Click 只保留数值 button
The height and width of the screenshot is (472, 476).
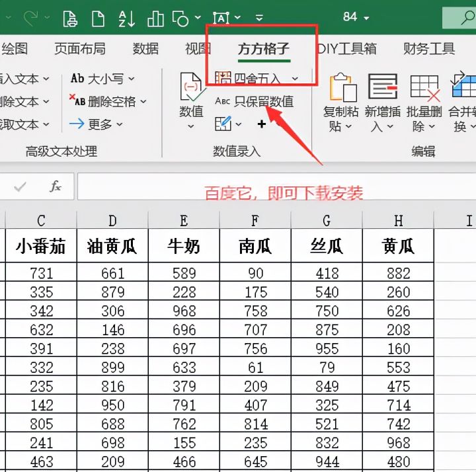coord(255,101)
